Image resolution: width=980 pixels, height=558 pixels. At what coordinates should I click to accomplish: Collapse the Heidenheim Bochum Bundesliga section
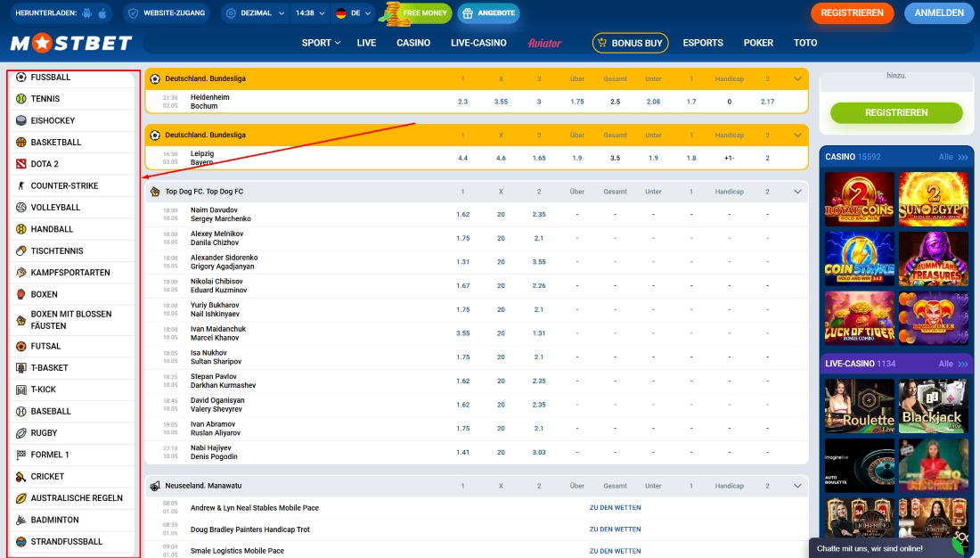797,78
